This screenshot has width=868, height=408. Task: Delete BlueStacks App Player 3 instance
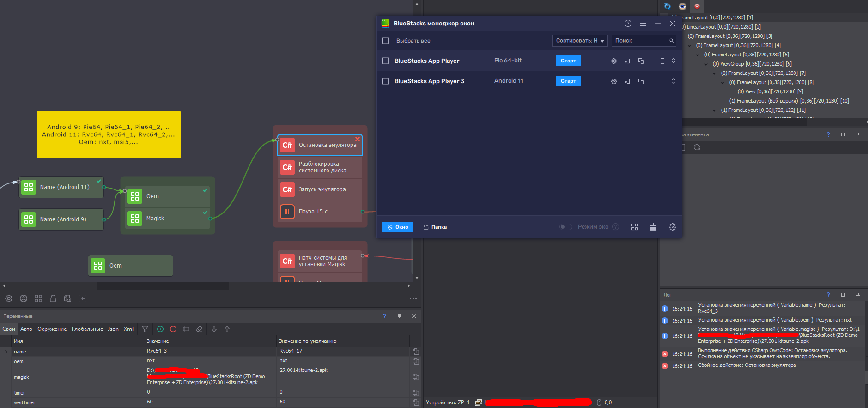tap(662, 81)
